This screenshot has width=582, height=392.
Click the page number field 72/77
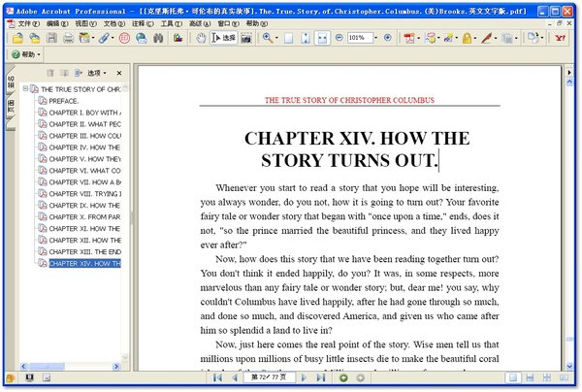(x=269, y=377)
